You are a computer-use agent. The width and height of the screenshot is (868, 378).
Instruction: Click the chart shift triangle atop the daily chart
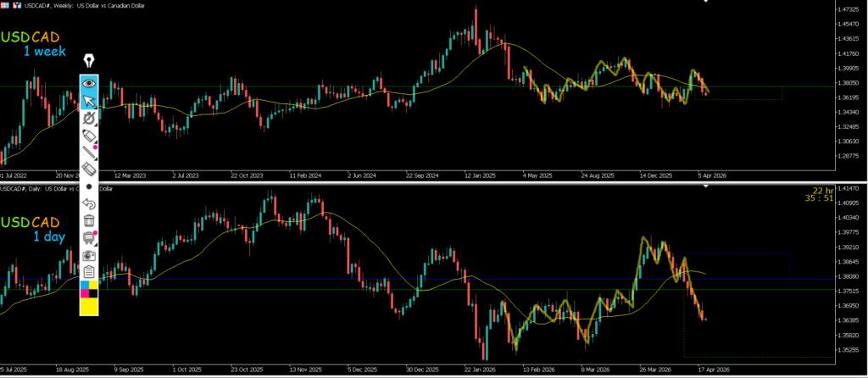pos(706,187)
